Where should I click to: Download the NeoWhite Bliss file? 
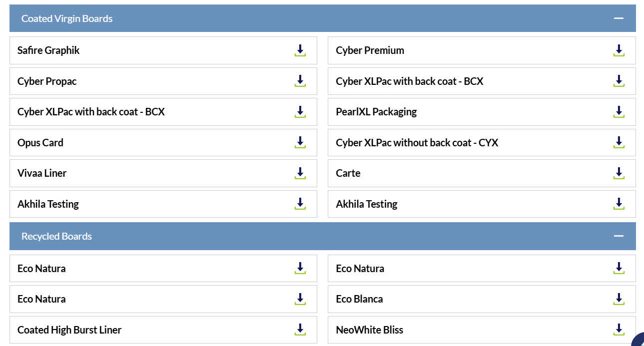[619, 330]
